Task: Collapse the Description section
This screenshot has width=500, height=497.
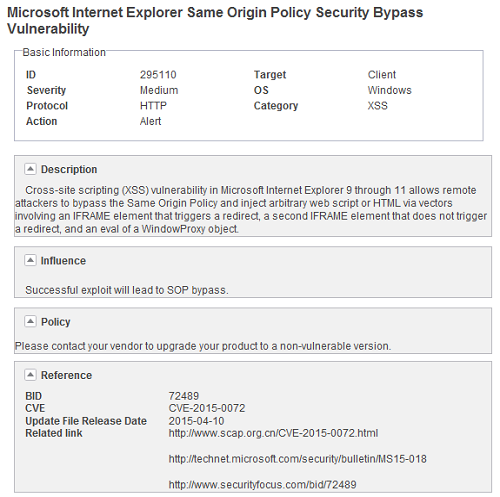Action: point(30,169)
